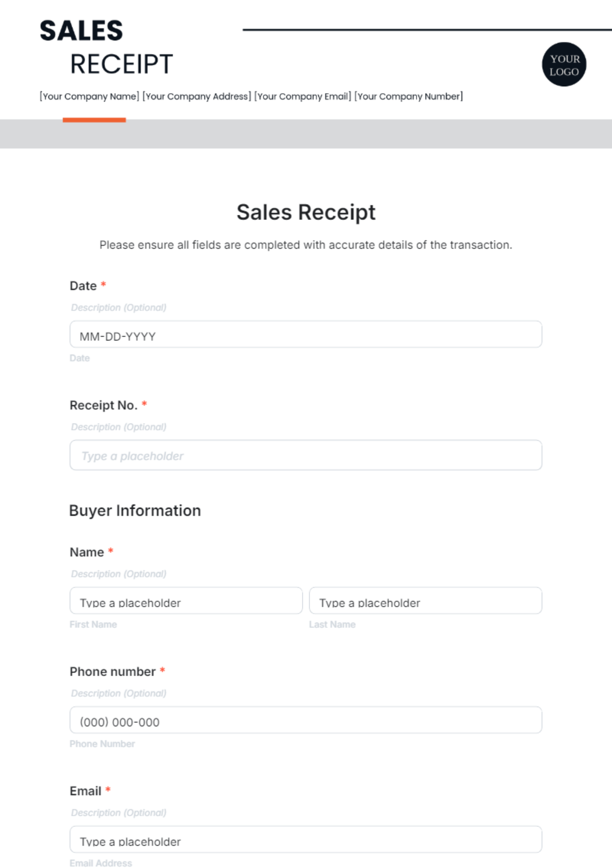The width and height of the screenshot is (612, 868).
Task: Select the Phone number description optional text
Action: click(119, 693)
